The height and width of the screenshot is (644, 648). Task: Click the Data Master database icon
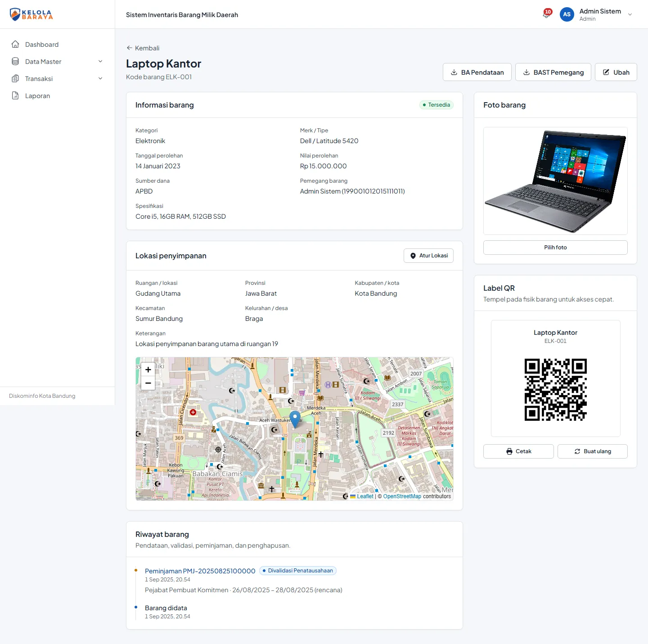(15, 61)
